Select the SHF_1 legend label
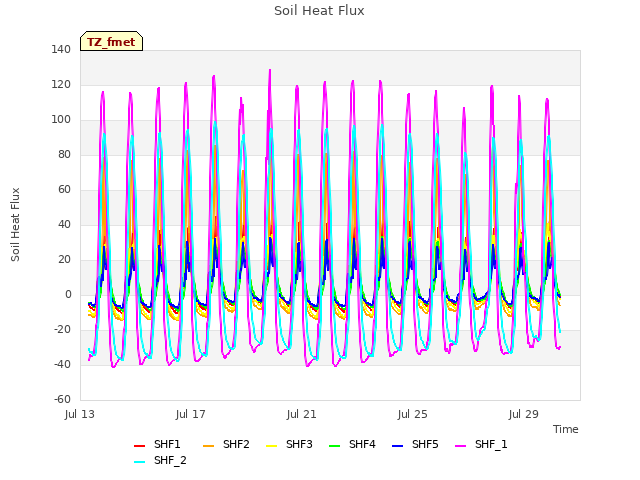The width and height of the screenshot is (640, 480). click(491, 444)
